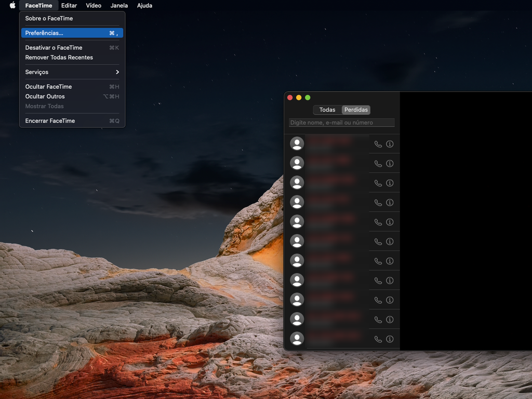Choose Remover Todas Recentes
The height and width of the screenshot is (399, 532).
tap(72, 57)
